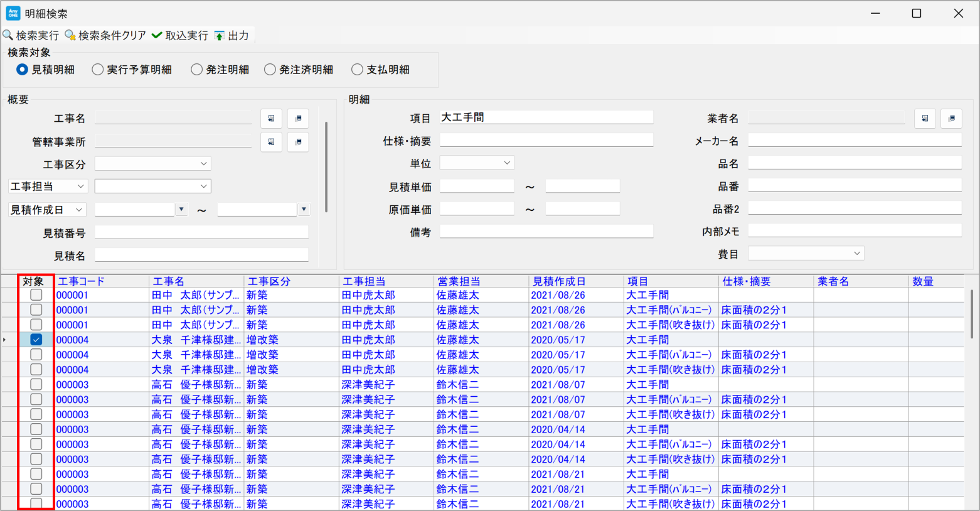Open the 管轄事業所 selection dialog icon

271,142
